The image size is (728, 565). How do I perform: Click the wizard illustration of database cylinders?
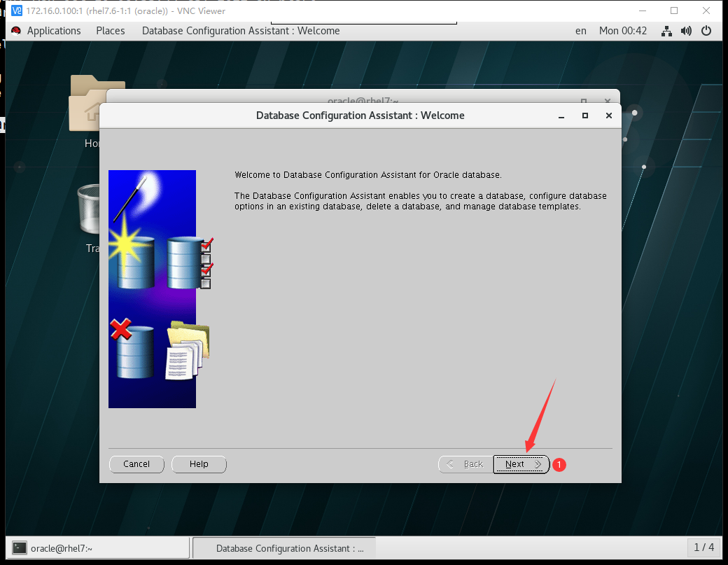click(x=160, y=288)
